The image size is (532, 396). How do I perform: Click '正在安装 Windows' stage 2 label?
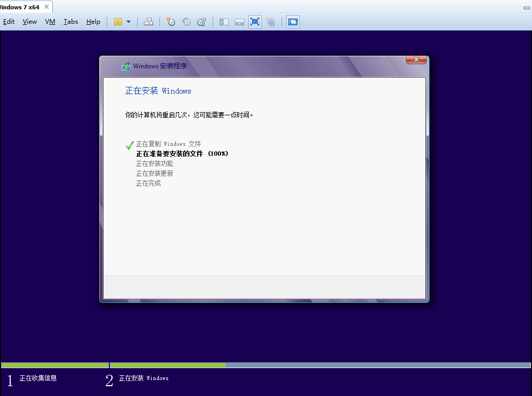(143, 378)
